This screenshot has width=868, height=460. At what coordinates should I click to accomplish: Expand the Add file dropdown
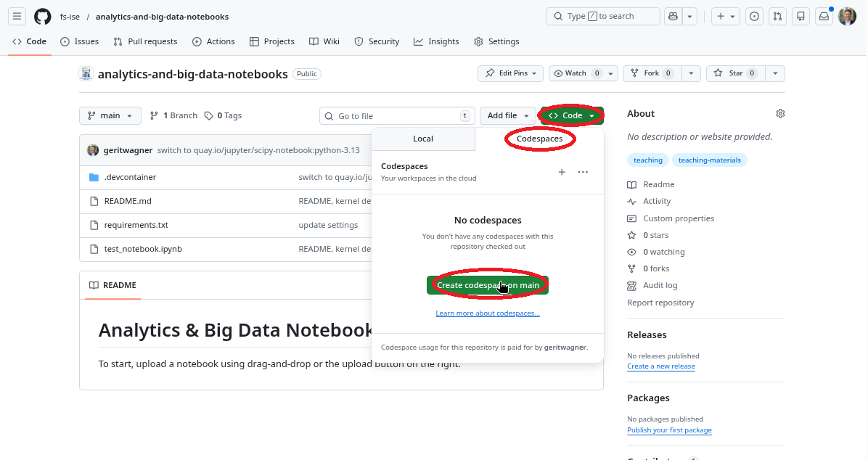coord(507,115)
